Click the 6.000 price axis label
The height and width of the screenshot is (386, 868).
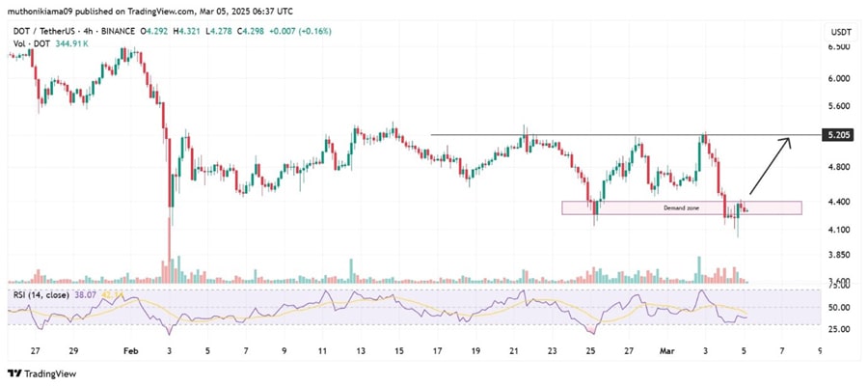[837, 79]
